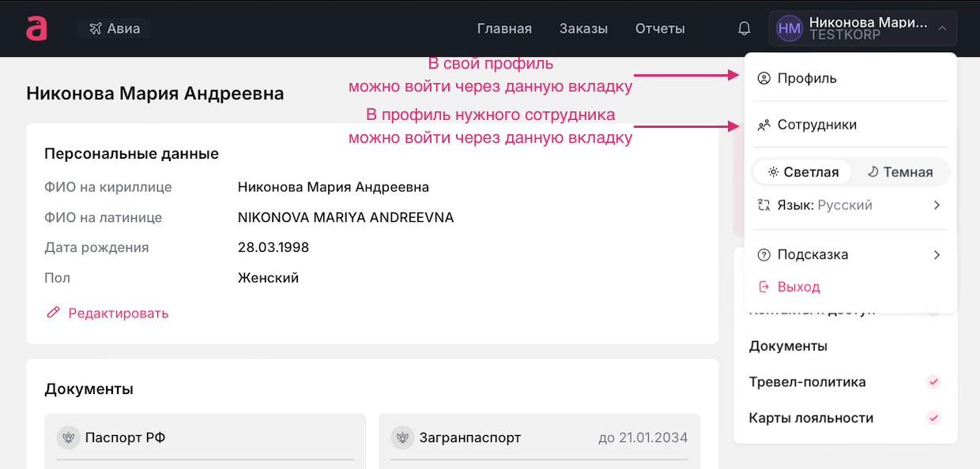980x469 pixels.
Task: Click the Никонова Мари… TESTKORP account name
Action: click(868, 28)
